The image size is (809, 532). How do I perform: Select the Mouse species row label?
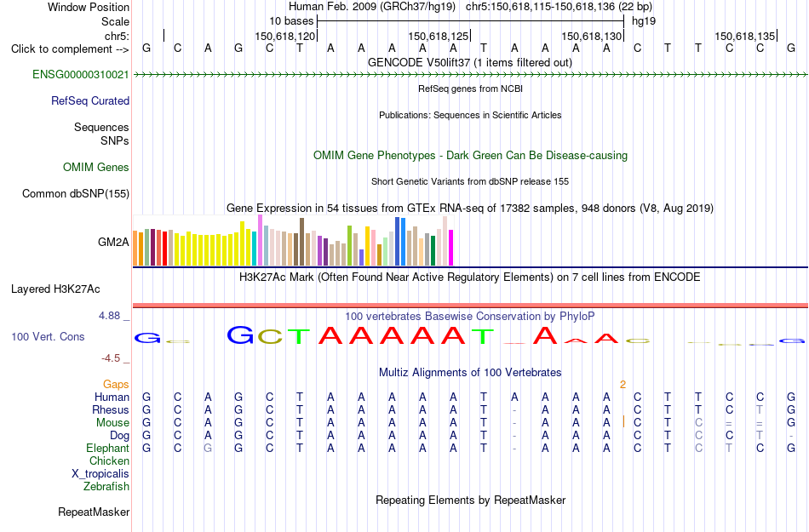113,423
